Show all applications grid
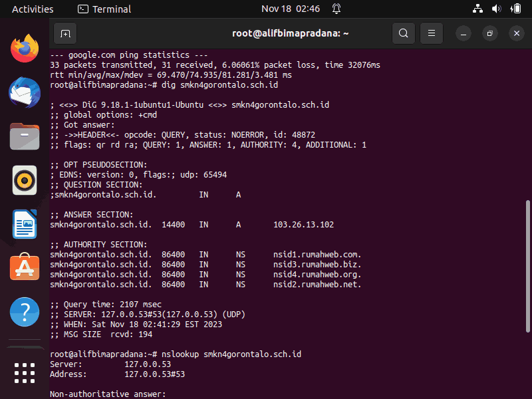 pyautogui.click(x=25, y=373)
